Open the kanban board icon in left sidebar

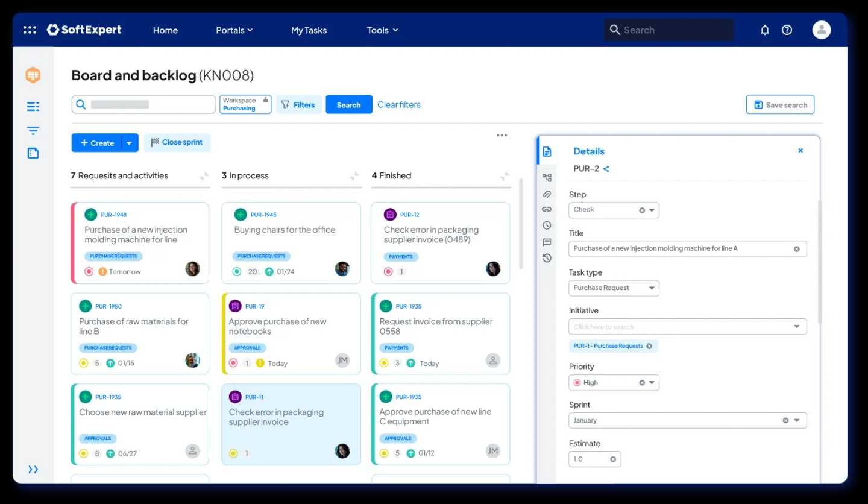(33, 75)
